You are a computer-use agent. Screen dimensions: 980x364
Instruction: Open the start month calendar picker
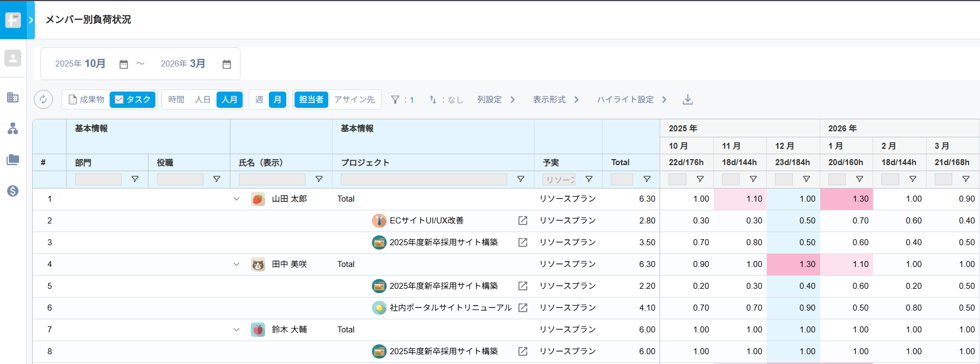coord(124,64)
